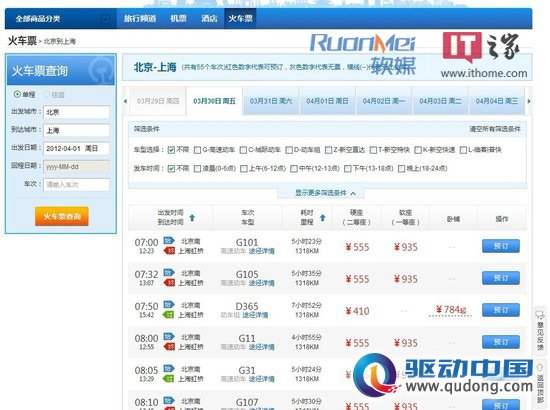Click the origin-station icon beside 北京南 for G105
The height and width of the screenshot is (410, 550).
169,273
